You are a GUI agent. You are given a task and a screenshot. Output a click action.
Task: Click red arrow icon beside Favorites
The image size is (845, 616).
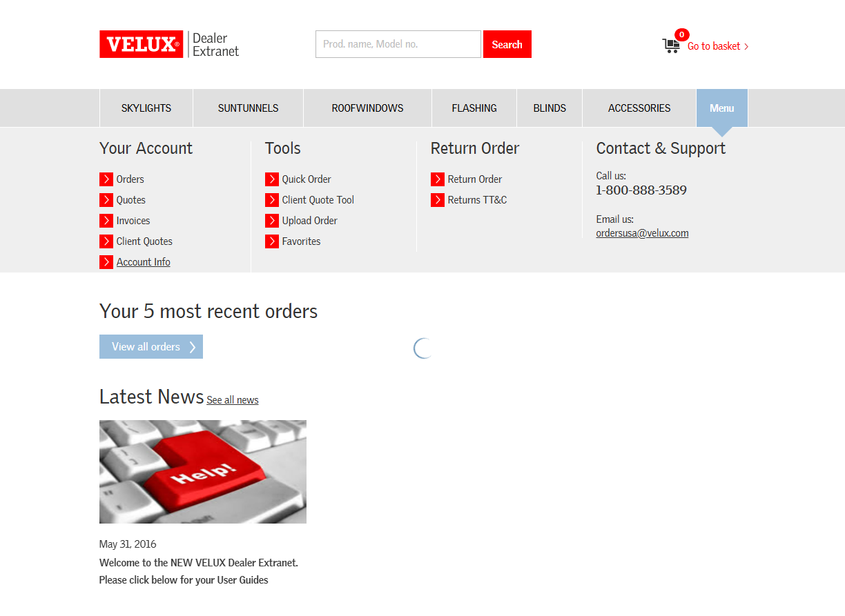tap(272, 241)
